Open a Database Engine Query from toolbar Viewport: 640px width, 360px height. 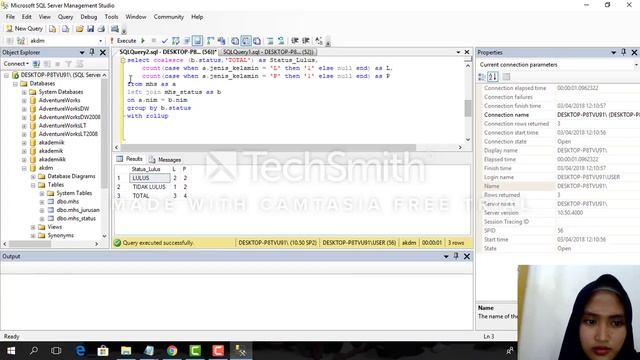(x=52, y=29)
